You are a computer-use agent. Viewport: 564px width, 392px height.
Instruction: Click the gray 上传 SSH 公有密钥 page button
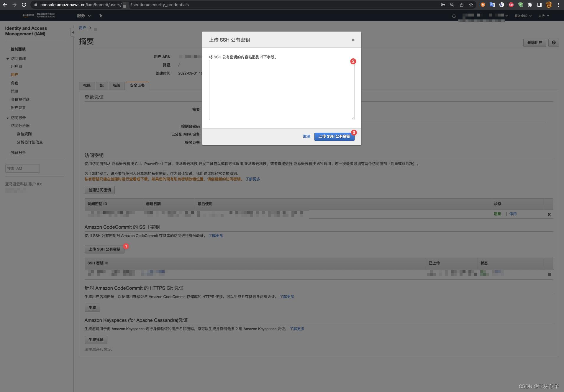(104, 249)
